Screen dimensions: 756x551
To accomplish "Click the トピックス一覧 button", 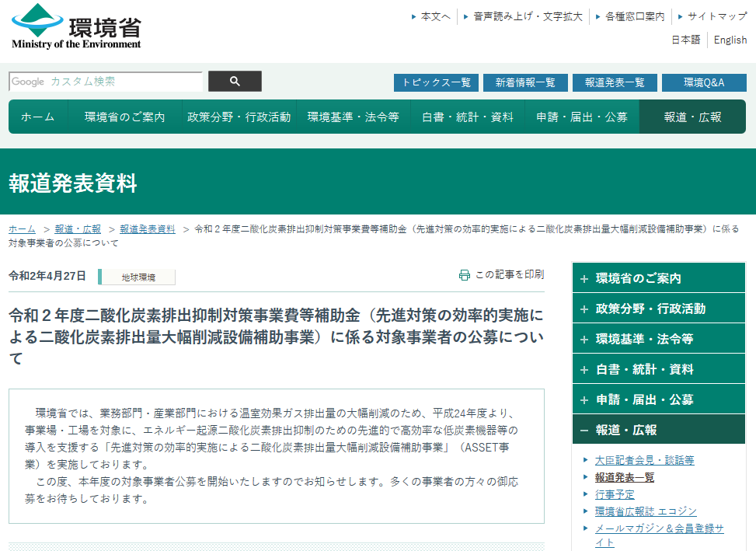I will 436,82.
